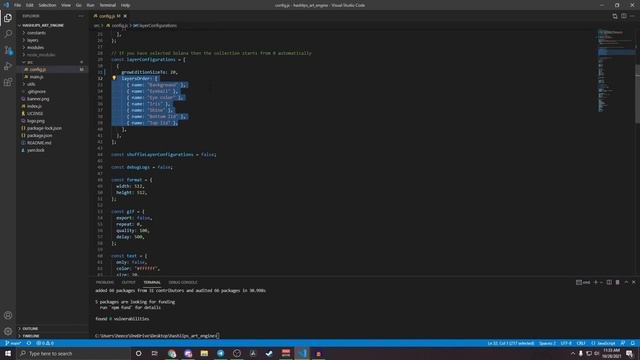Image resolution: width=640 pixels, height=360 pixels.
Task: Open editor more actions ellipsis menu
Action: pyautogui.click(x=632, y=16)
